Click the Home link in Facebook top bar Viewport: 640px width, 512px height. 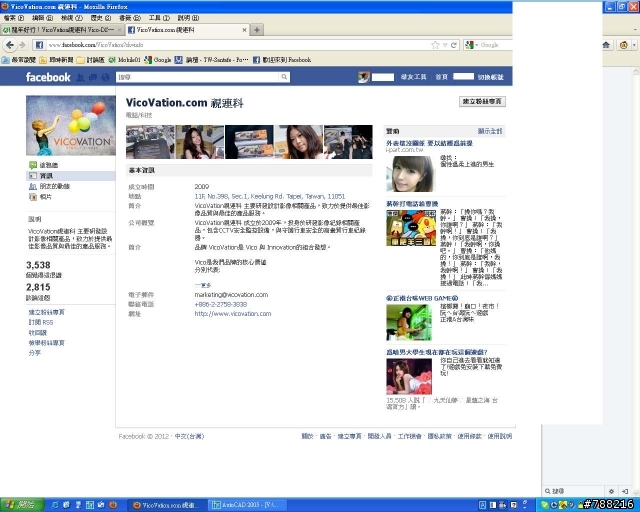(x=441, y=77)
